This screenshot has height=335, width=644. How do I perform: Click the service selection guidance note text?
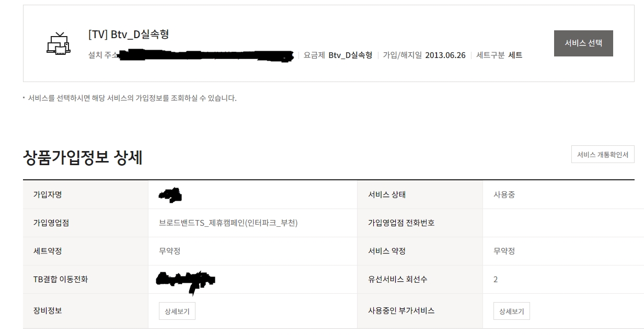[x=132, y=98]
